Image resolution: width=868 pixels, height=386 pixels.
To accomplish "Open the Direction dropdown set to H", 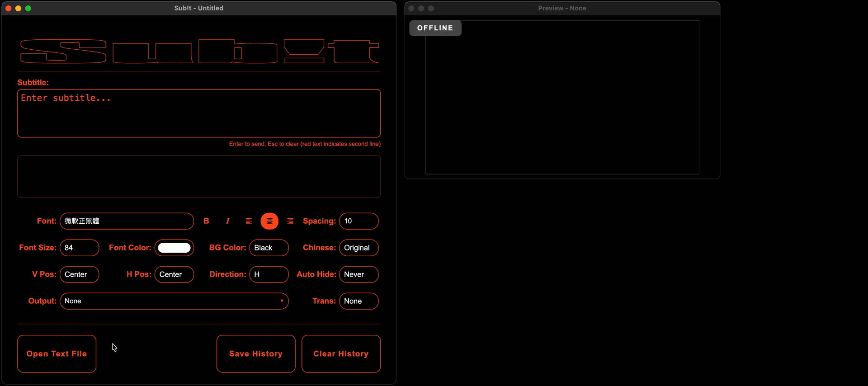I will [x=269, y=274].
